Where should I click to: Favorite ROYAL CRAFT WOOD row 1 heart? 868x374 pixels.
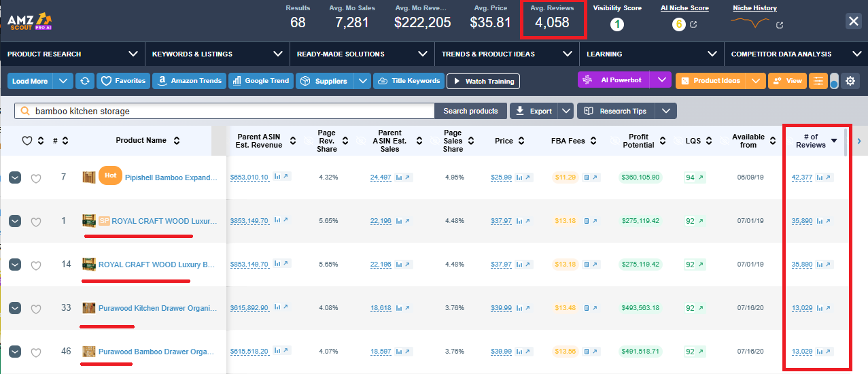click(x=36, y=222)
